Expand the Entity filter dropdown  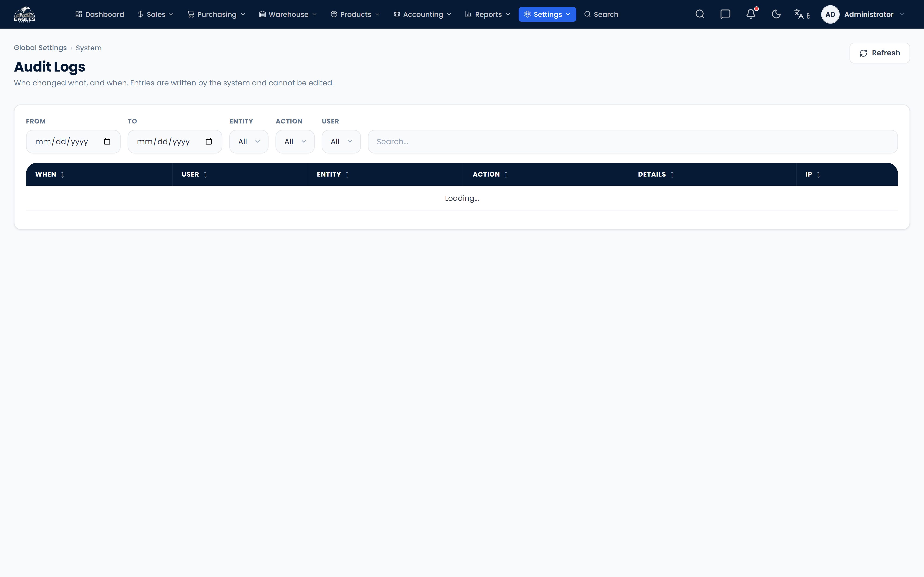coord(249,141)
